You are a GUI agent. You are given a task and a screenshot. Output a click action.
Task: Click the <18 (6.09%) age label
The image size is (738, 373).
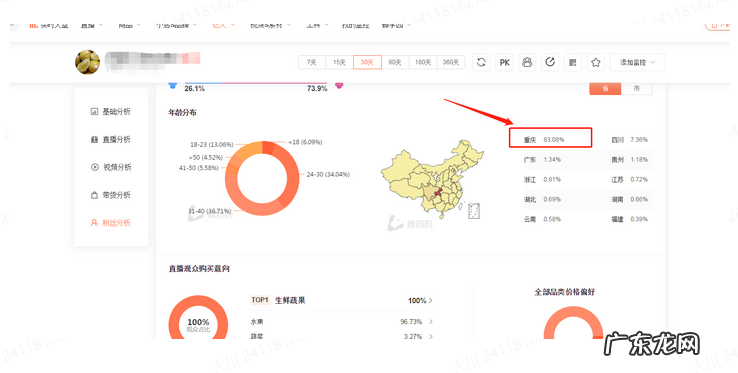pyautogui.click(x=305, y=142)
